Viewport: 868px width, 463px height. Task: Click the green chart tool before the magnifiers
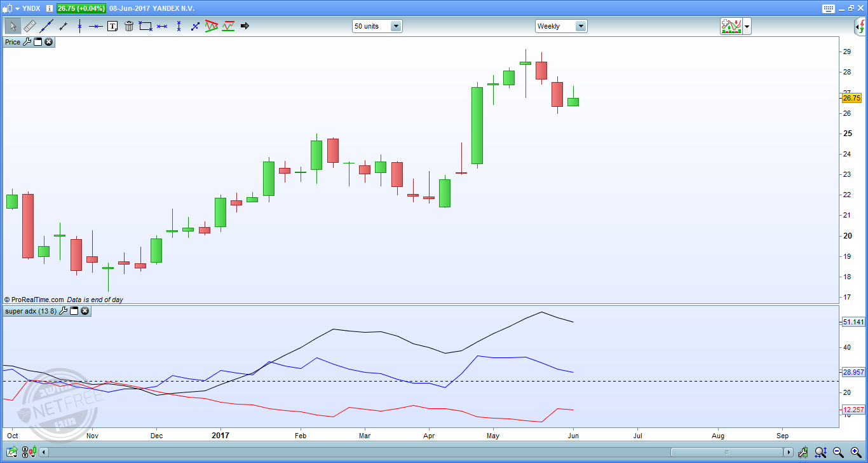pyautogui.click(x=804, y=452)
